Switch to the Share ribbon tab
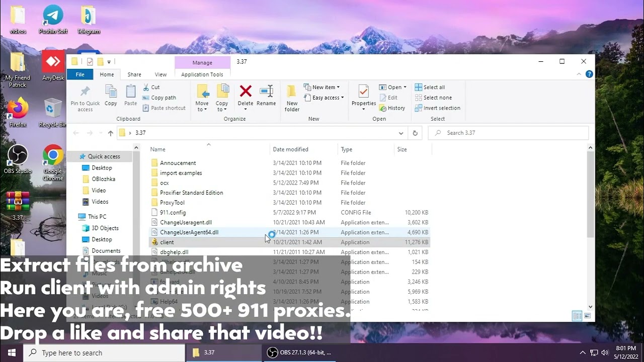644x362 pixels. (134, 74)
